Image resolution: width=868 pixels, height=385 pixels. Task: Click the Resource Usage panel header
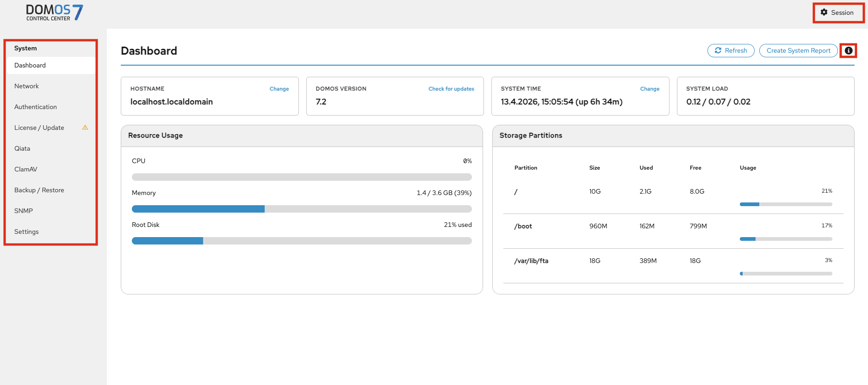302,136
